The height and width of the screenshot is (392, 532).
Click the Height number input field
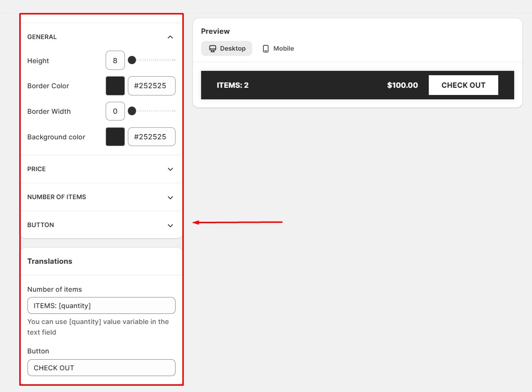pos(115,61)
